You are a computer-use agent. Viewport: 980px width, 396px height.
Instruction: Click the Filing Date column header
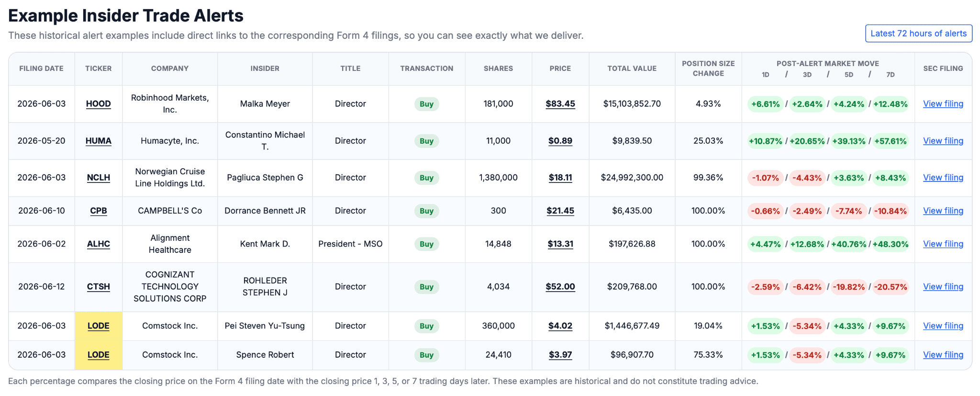point(41,68)
